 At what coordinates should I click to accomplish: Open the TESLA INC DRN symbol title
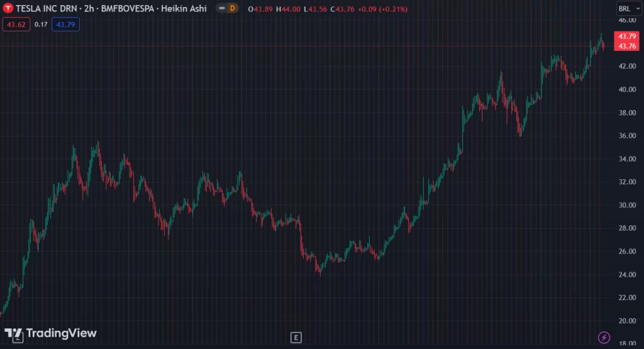point(46,9)
